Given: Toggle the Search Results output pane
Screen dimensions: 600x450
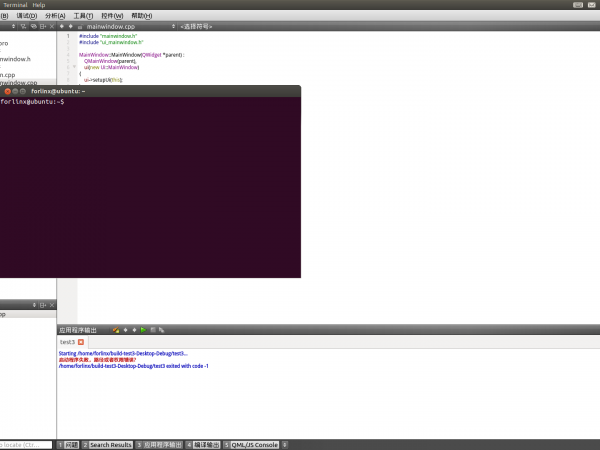Looking at the screenshot, I should (108, 444).
